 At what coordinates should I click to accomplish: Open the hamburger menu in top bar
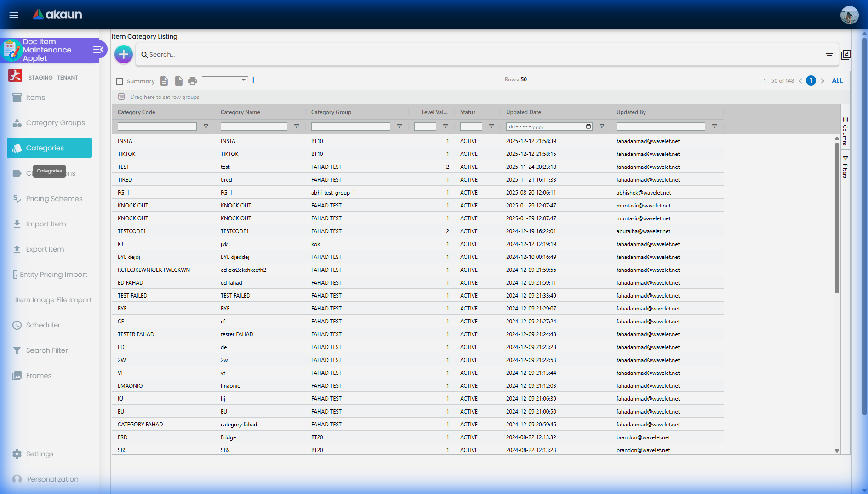pos(14,15)
